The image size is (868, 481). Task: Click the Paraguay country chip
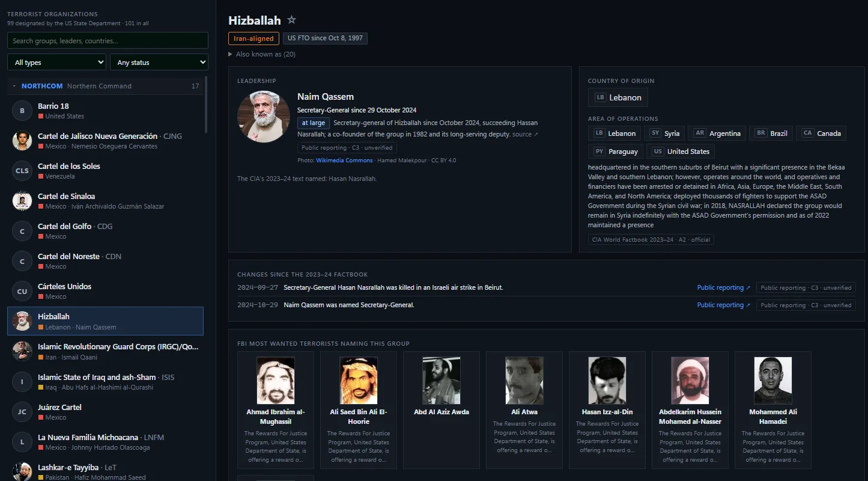coord(616,152)
